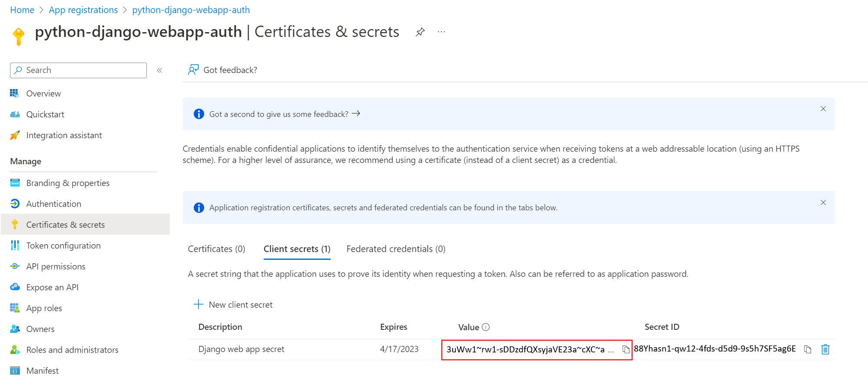This screenshot has height=385, width=868.
Task: Click the plus icon for new secret
Action: tap(198, 304)
